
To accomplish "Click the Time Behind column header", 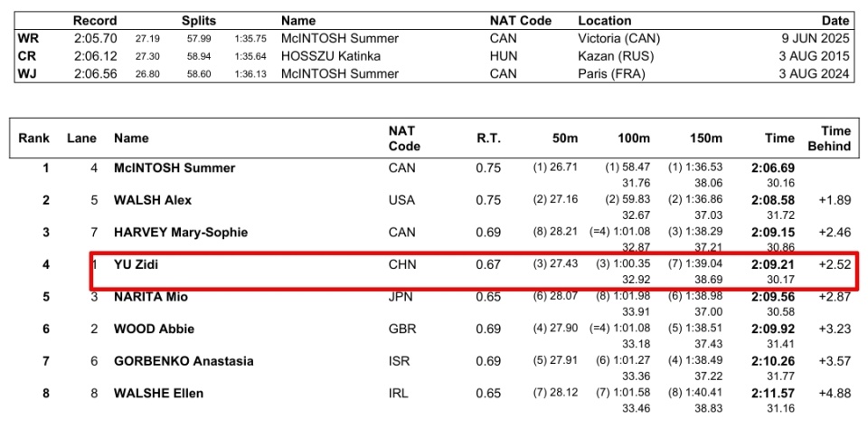I will coord(829,138).
